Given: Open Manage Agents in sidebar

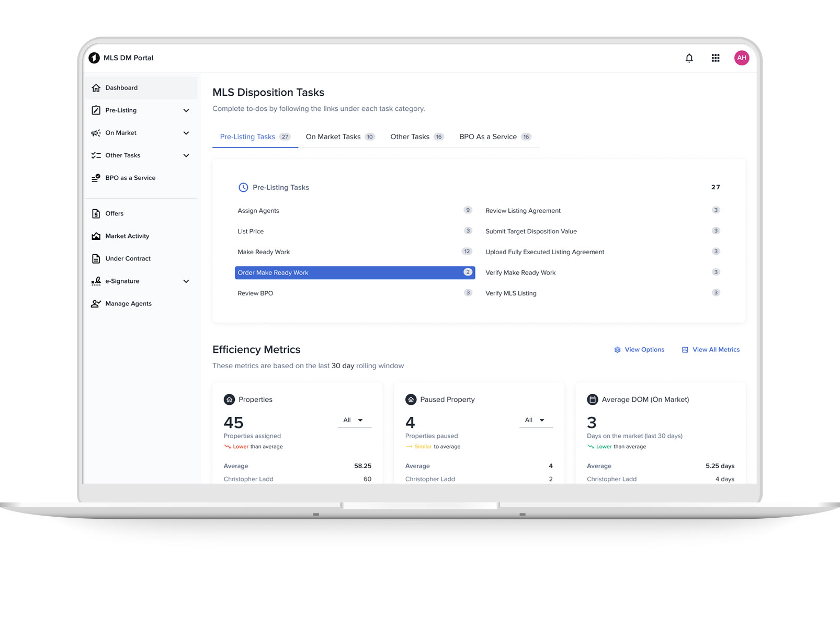Looking at the screenshot, I should (128, 303).
